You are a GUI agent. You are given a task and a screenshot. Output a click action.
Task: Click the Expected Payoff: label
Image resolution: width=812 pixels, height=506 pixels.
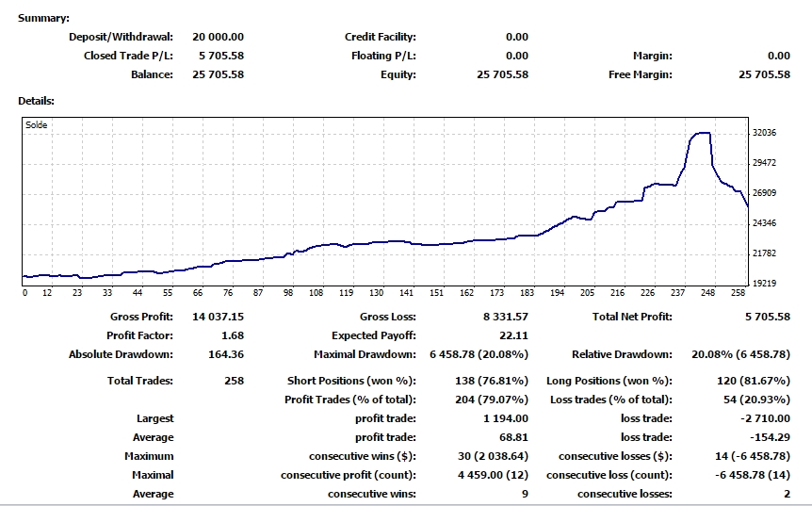[374, 335]
